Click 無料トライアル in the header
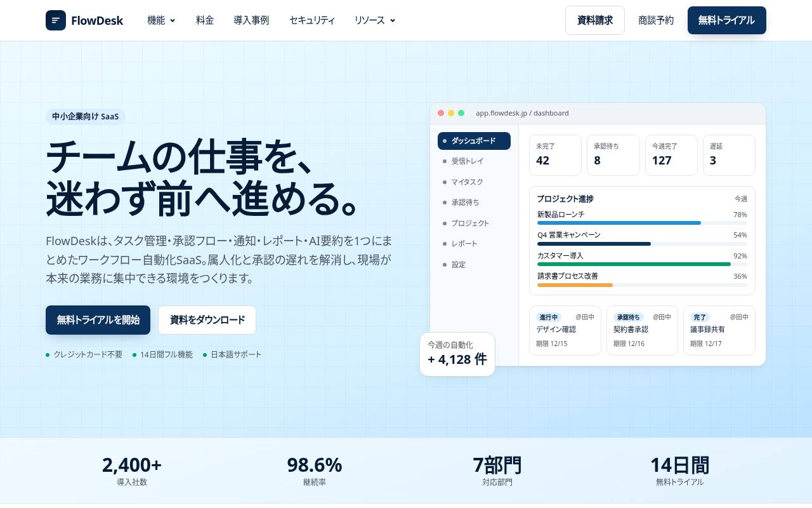The height and width of the screenshot is (508, 812). (x=727, y=20)
